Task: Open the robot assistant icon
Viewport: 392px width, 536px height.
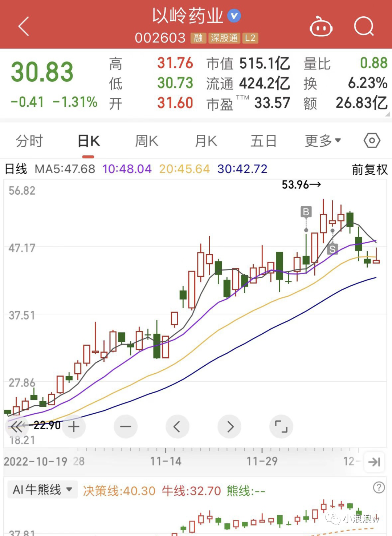Action: click(321, 27)
